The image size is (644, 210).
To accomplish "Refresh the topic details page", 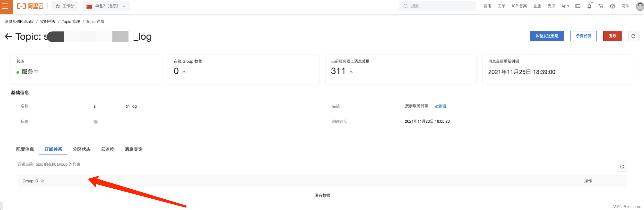I will pyautogui.click(x=633, y=36).
